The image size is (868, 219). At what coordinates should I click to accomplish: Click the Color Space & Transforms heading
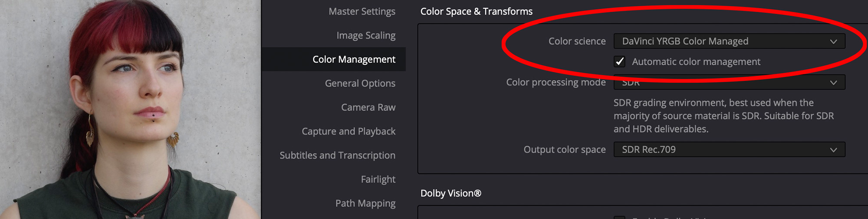pos(476,11)
